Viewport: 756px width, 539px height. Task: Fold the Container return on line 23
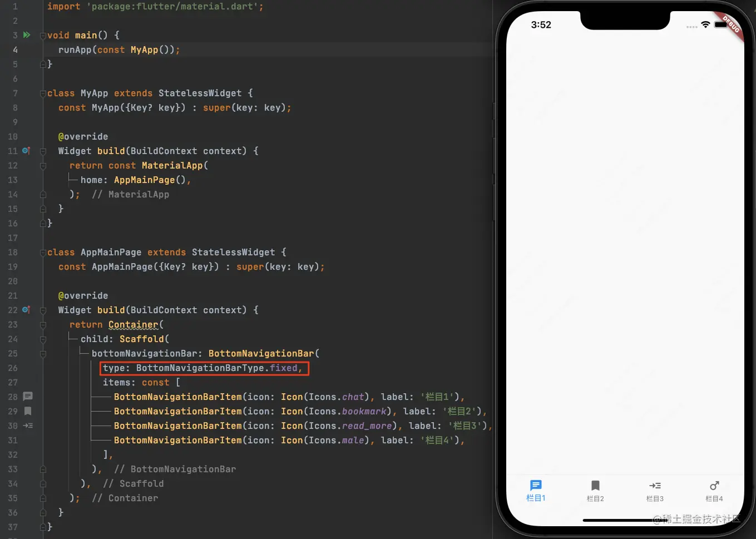click(43, 325)
